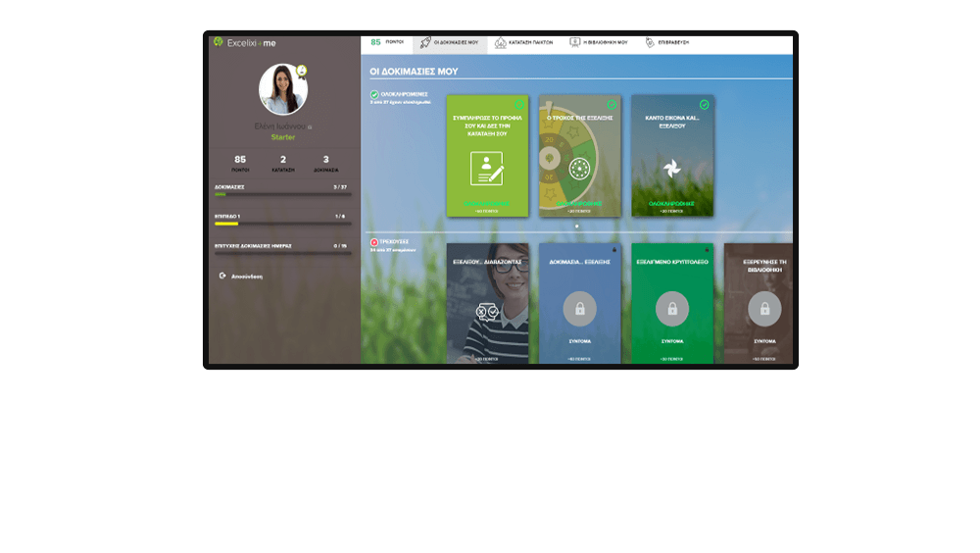
Task: Open the 'Η Βιβλιοθήκη Μου' tab
Action: click(x=599, y=43)
